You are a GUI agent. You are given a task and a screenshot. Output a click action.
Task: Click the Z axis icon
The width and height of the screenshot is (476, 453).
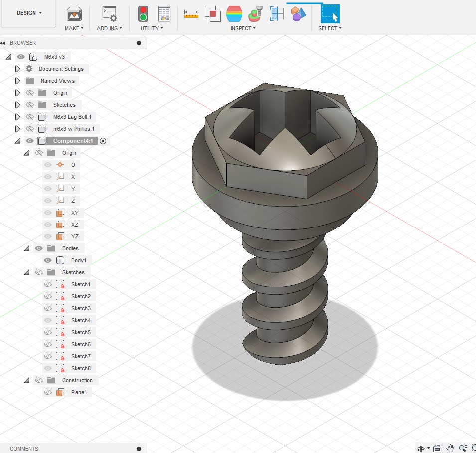coord(60,200)
